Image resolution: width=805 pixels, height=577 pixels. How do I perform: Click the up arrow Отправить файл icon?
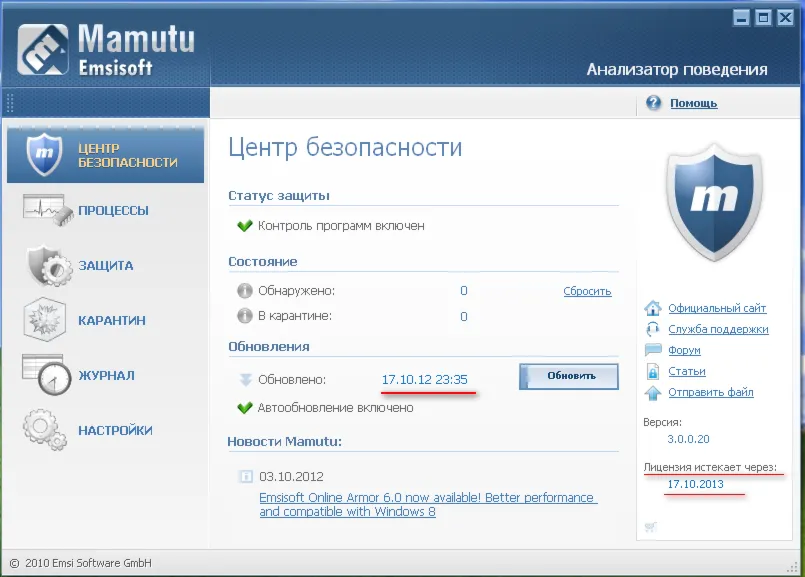(653, 393)
